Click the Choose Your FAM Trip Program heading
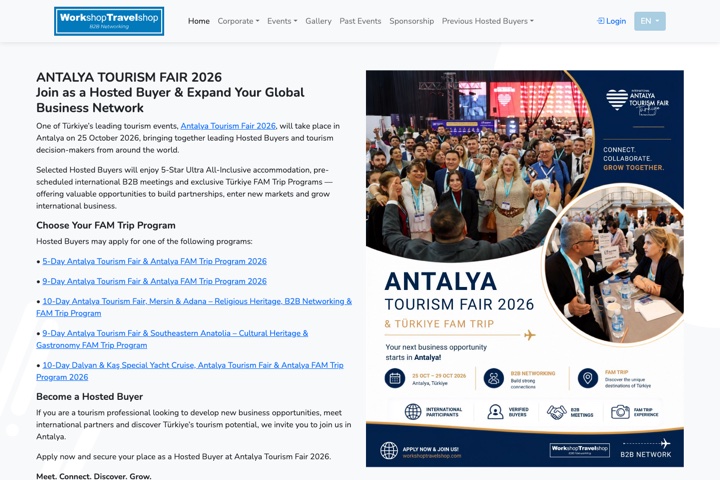The height and width of the screenshot is (480, 720). pyautogui.click(x=106, y=226)
